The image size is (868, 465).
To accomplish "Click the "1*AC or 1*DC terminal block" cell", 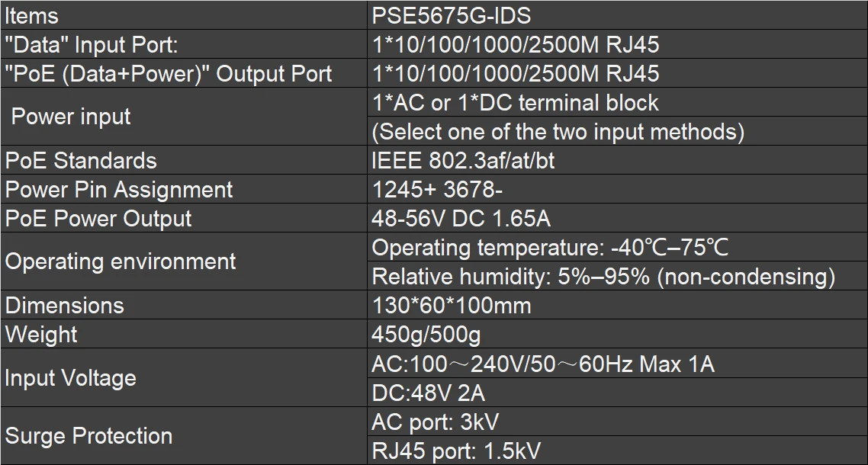I will pyautogui.click(x=515, y=103).
